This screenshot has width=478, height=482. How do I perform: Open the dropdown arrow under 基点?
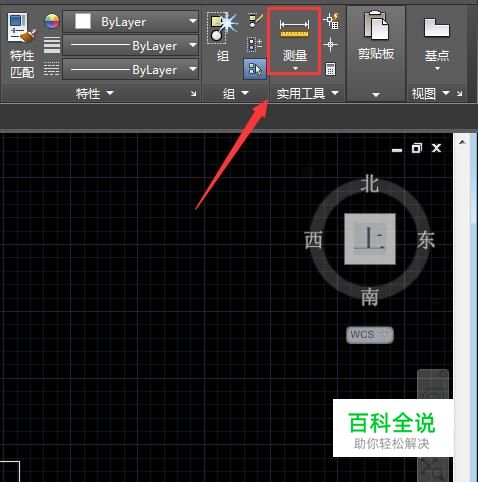(438, 69)
